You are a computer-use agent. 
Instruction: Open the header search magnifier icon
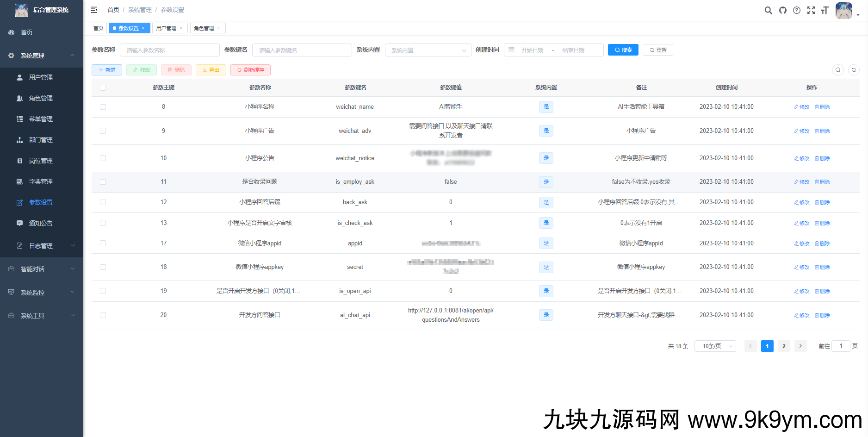(768, 10)
